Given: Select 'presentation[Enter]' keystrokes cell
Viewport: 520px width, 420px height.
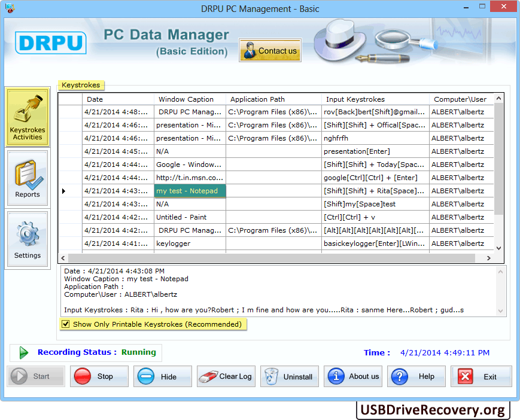Looking at the screenshot, I should coord(375,151).
